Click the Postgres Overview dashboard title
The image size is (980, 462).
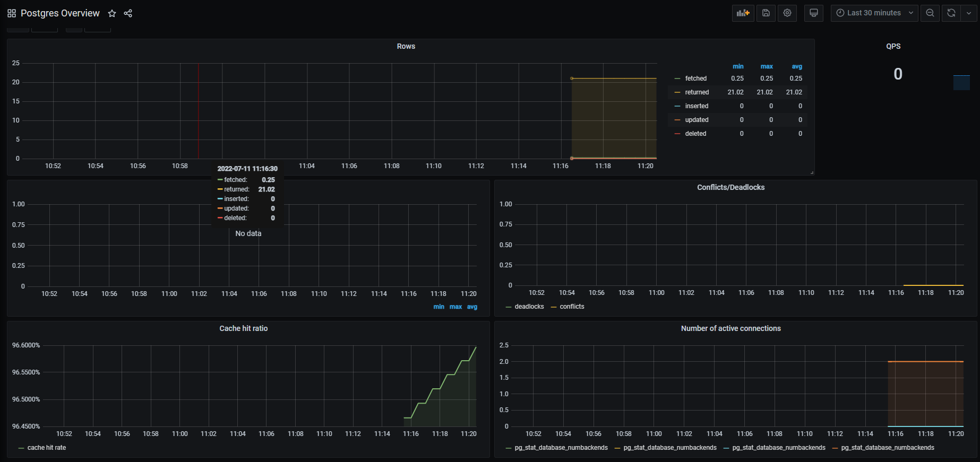coord(60,13)
